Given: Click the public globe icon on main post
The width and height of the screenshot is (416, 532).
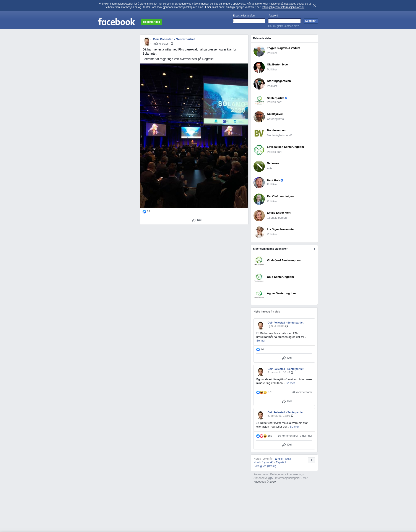Looking at the screenshot, I should 172,44.
